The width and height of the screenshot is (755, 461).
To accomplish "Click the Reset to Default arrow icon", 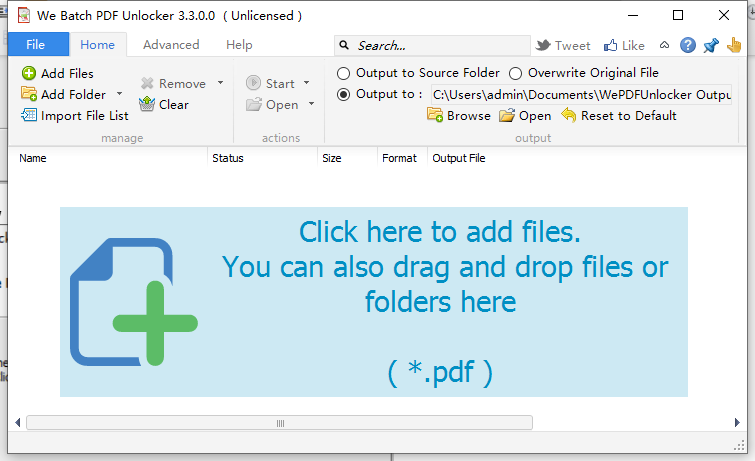I will [x=569, y=115].
